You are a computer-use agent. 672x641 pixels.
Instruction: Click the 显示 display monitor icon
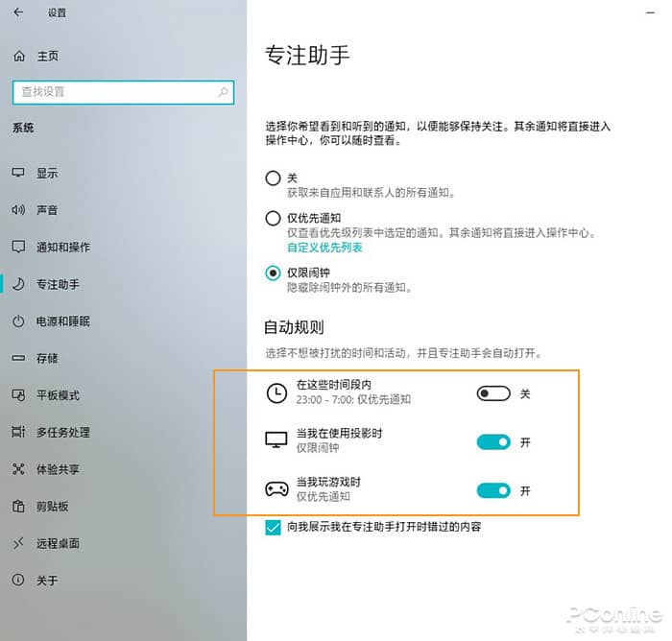tap(18, 173)
